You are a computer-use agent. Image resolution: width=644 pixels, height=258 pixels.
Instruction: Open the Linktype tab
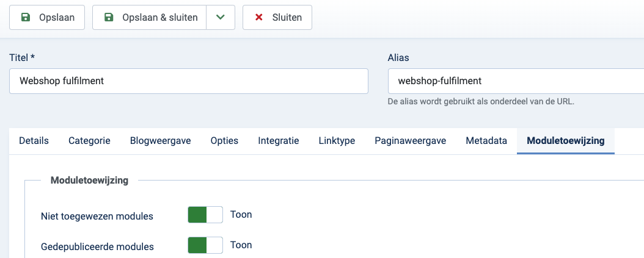click(x=337, y=141)
